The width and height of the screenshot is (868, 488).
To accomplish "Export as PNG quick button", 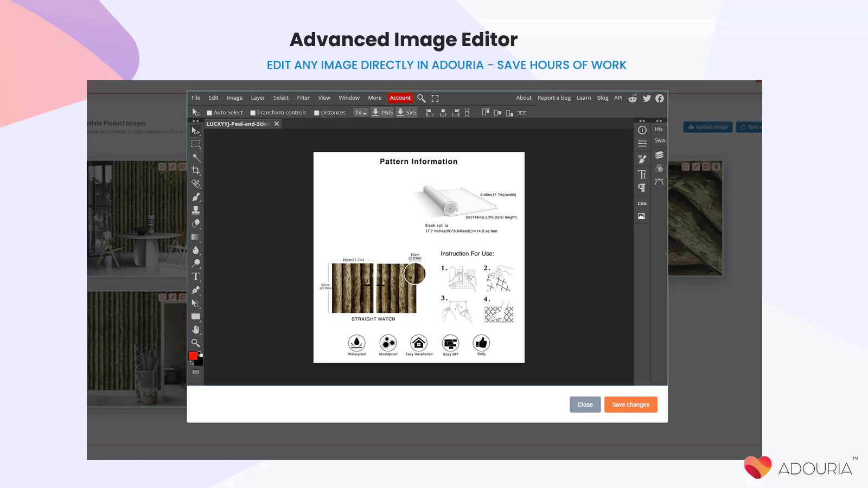I will [x=382, y=113].
